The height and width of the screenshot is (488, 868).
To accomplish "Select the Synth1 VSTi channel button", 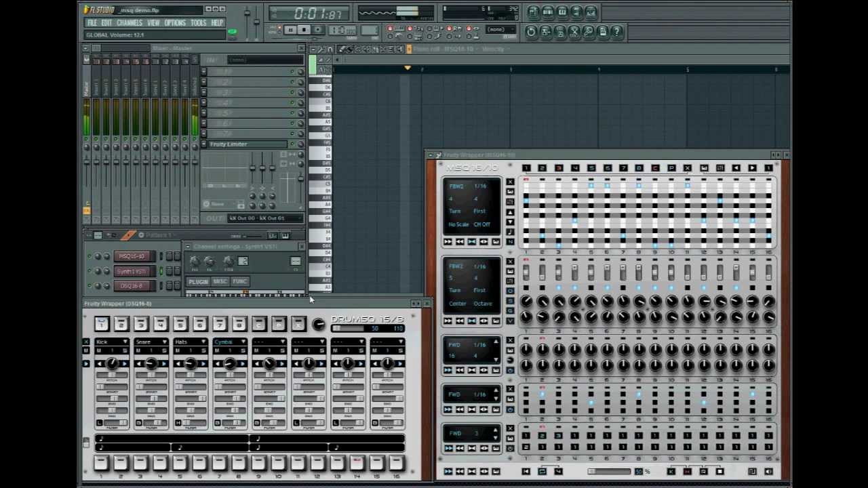I will 133,271.
